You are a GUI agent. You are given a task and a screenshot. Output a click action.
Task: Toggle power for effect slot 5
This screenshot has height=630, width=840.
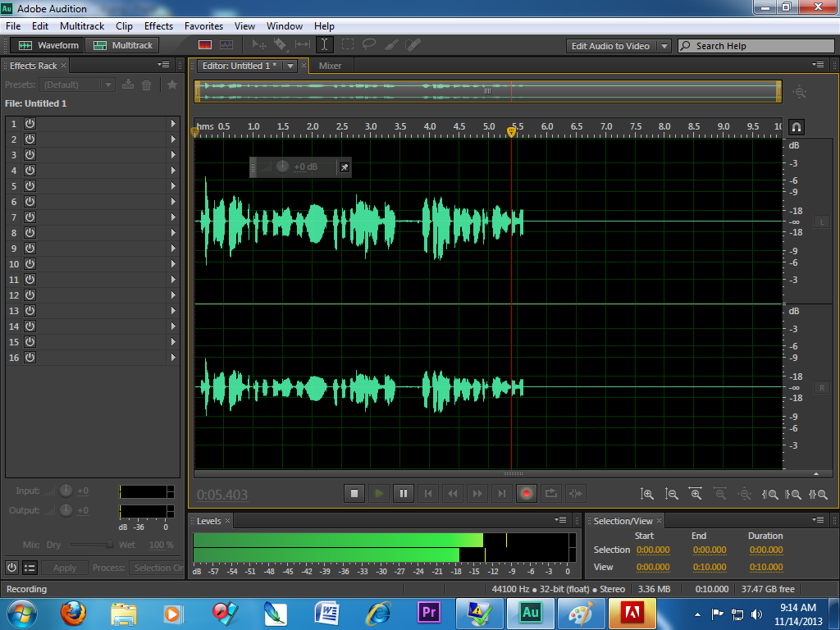click(30, 186)
